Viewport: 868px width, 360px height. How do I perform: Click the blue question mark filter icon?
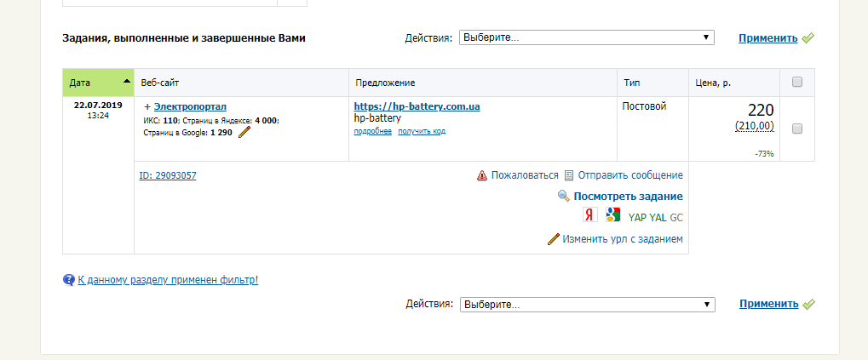pyautogui.click(x=68, y=279)
